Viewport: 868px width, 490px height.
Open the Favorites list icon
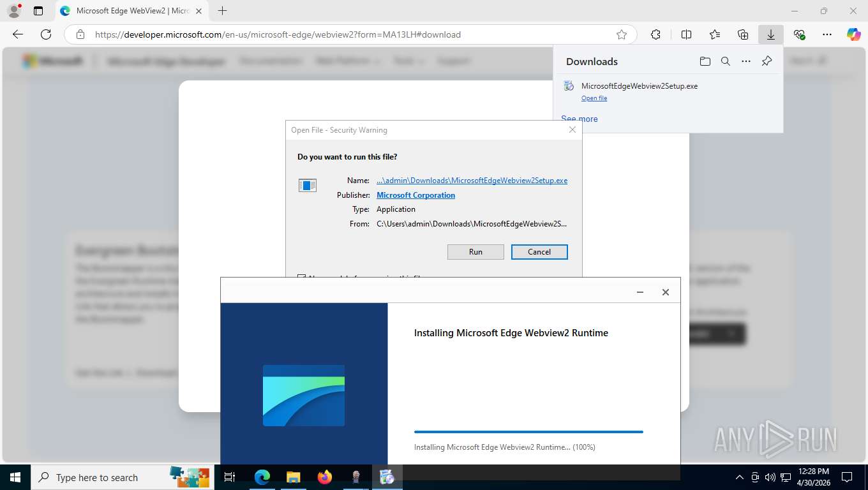[x=715, y=34]
